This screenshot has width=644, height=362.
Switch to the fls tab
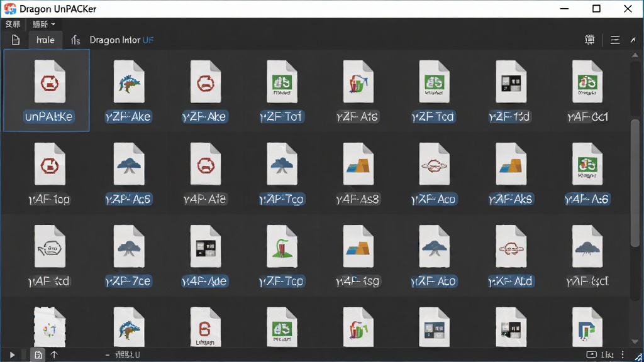[75, 40]
